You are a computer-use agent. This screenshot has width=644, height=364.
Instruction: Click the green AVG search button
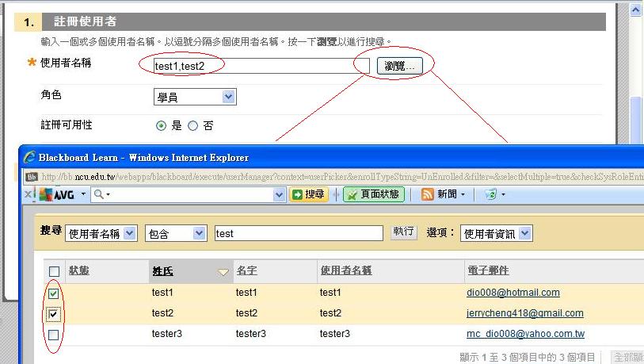(309, 194)
